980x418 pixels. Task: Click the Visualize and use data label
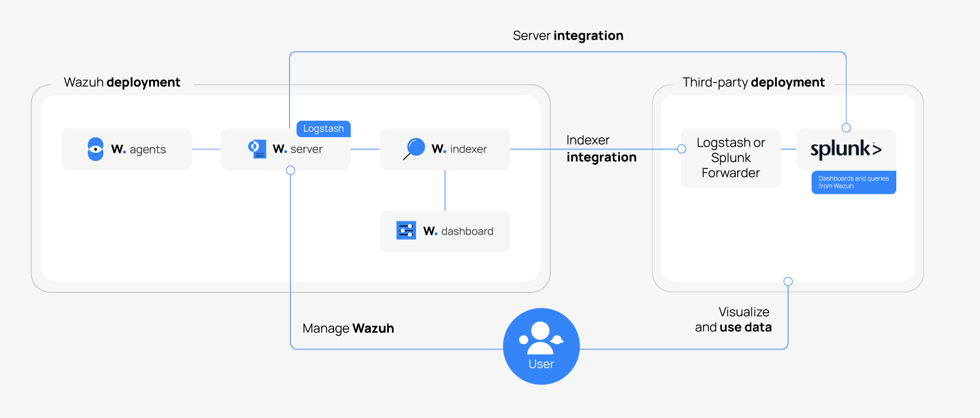[733, 320]
